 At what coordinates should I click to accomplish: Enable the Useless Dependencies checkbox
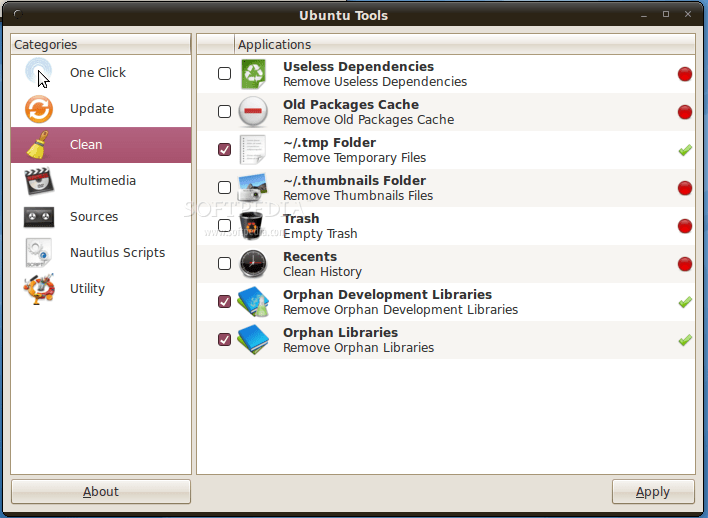[x=224, y=74]
